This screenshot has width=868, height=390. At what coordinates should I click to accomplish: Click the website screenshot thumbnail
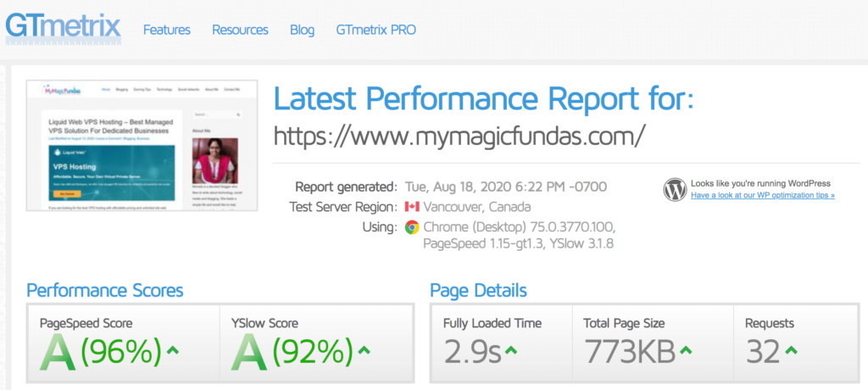pos(142,145)
